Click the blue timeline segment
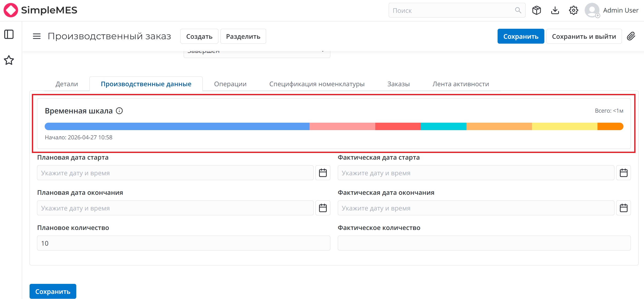644x299 pixels. [x=177, y=126]
